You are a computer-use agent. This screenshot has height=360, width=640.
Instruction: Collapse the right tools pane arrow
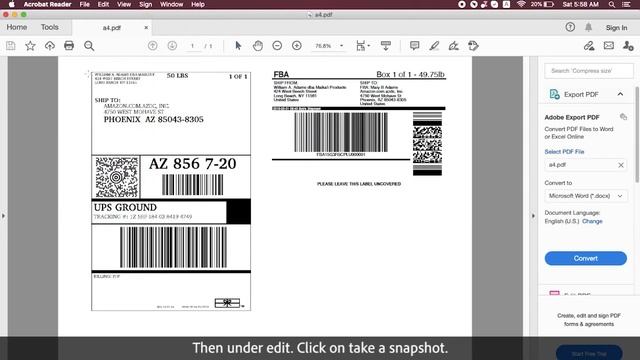coord(533,216)
